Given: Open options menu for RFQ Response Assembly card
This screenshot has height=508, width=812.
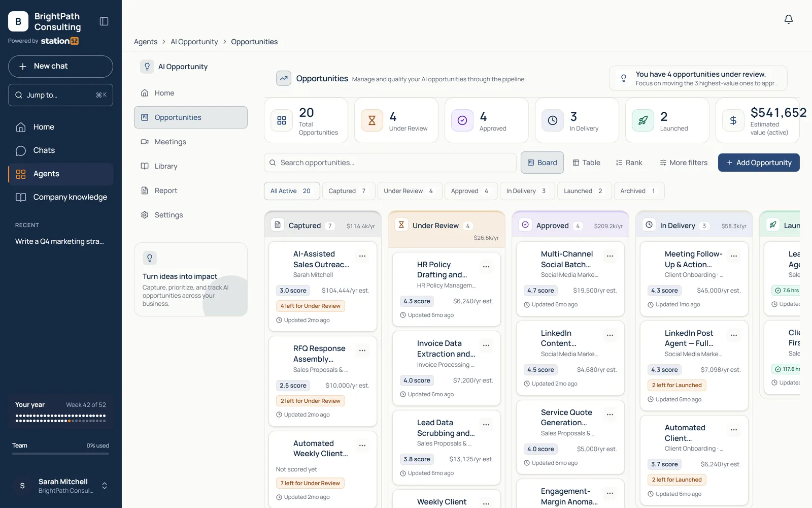Looking at the screenshot, I should point(362,351).
